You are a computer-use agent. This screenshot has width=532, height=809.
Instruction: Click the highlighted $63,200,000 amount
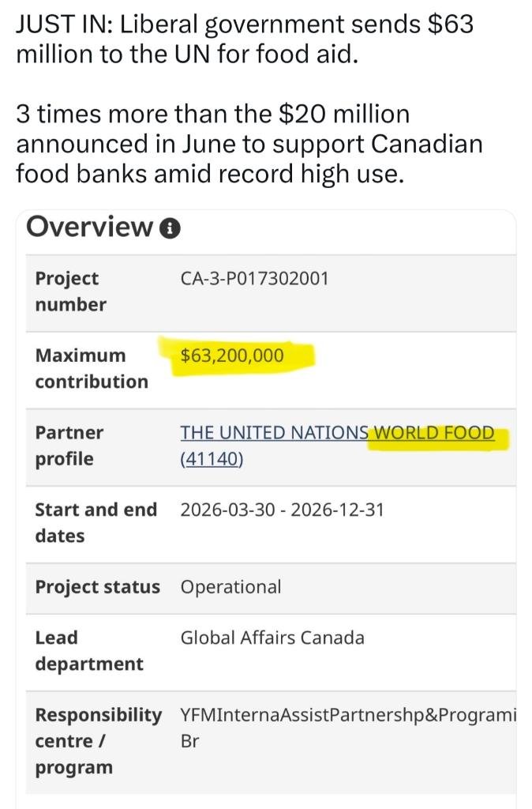point(232,356)
